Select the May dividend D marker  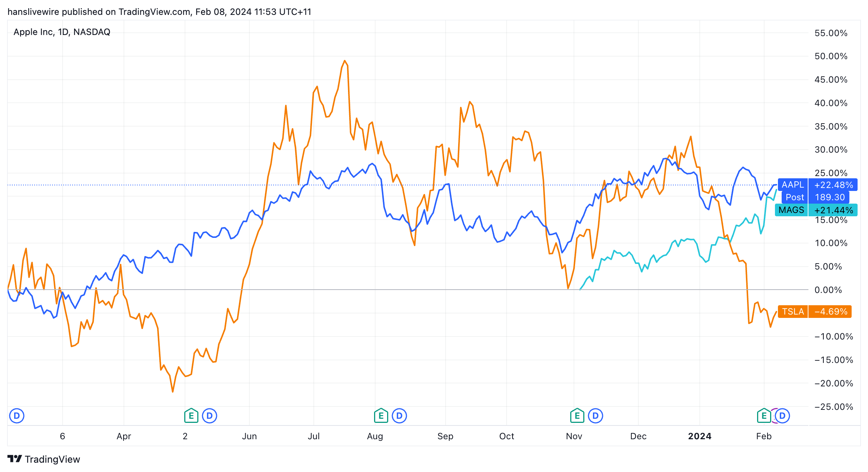tap(210, 416)
